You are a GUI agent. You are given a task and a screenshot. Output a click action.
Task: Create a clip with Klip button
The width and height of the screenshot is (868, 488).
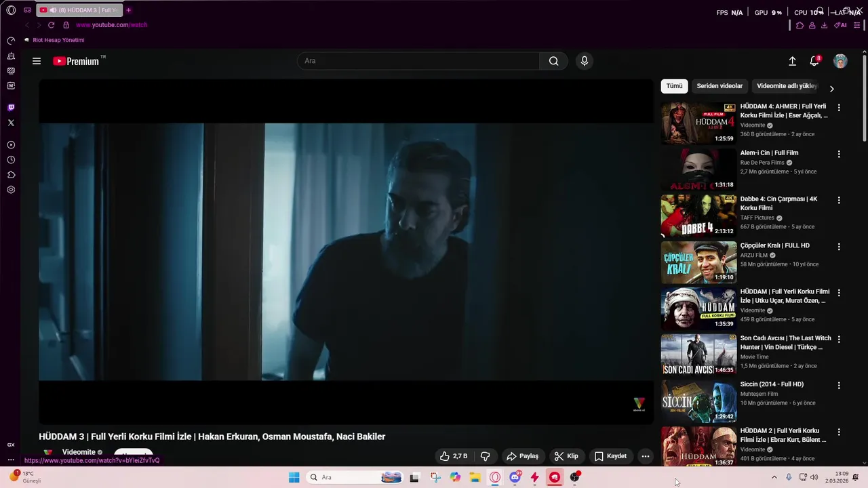point(566,456)
